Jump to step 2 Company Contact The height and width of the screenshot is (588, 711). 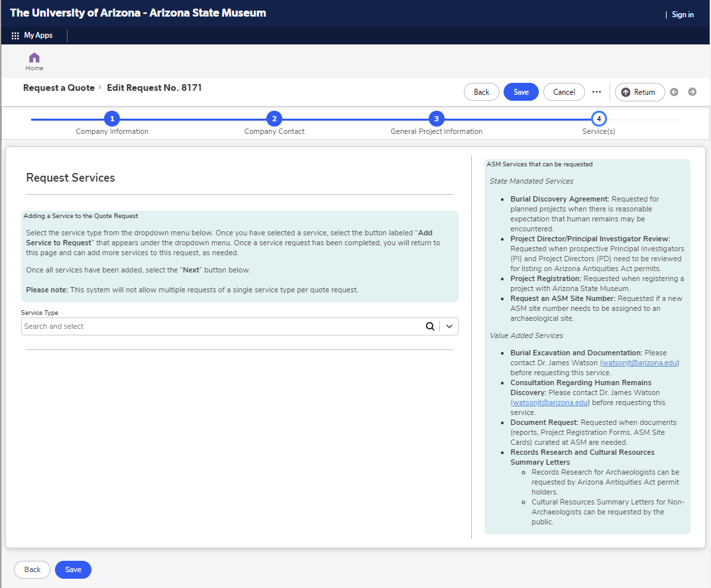[274, 119]
